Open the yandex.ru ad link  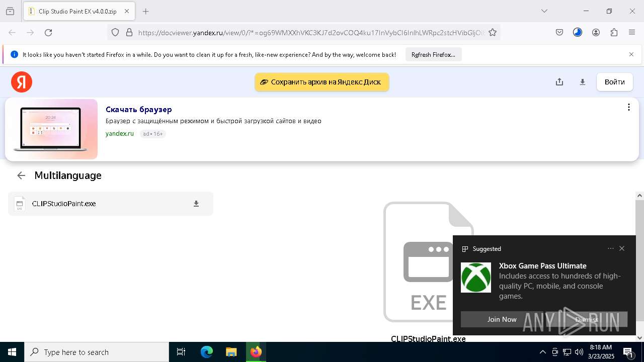coord(120,133)
